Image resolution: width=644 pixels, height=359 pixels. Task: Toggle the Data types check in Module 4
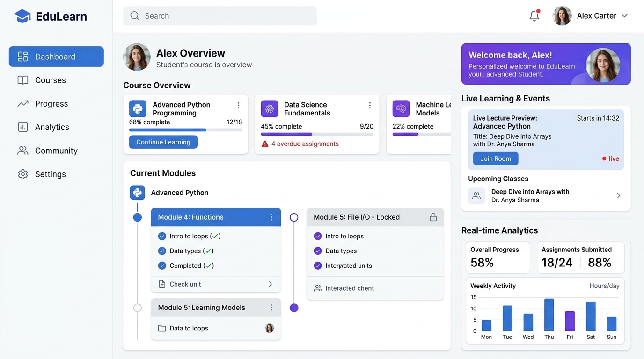[x=162, y=251]
